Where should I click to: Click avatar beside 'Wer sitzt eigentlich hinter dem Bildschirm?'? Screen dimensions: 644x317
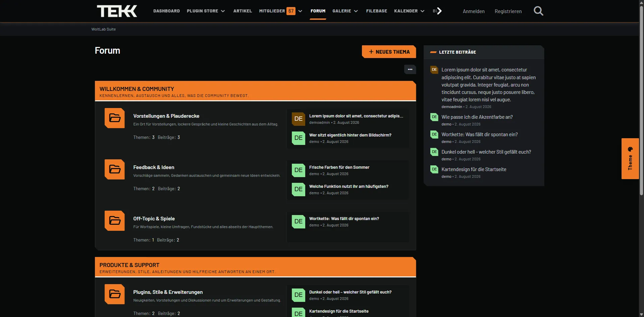coord(299,138)
